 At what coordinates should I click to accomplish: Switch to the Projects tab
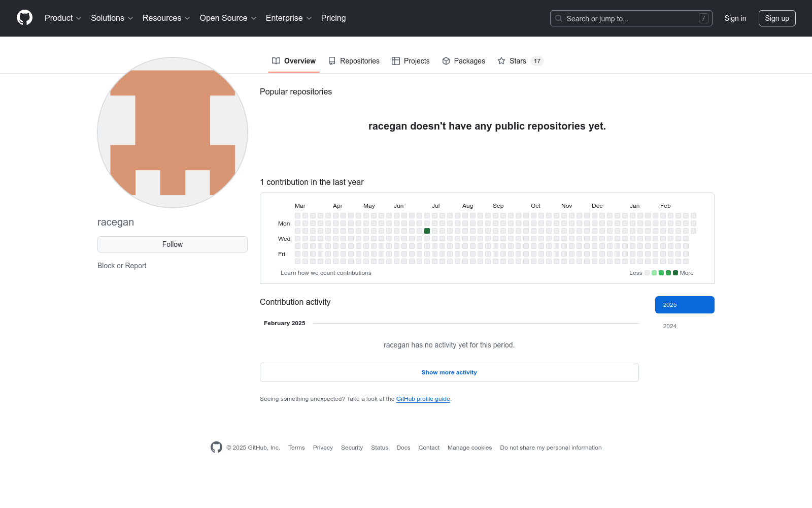(x=411, y=61)
